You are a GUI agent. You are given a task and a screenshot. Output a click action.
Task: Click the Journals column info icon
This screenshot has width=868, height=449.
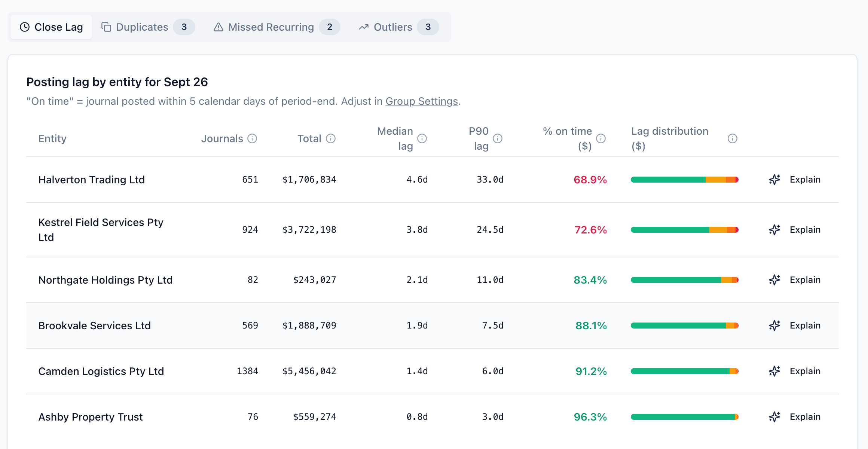pyautogui.click(x=253, y=138)
